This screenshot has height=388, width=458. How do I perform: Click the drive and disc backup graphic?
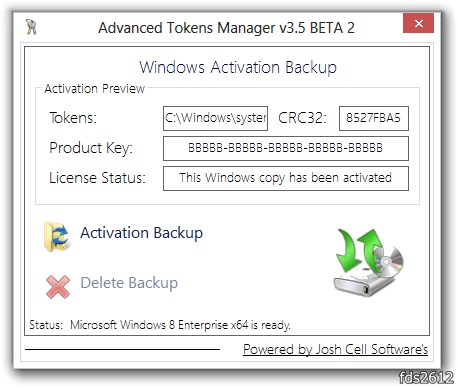point(368,262)
